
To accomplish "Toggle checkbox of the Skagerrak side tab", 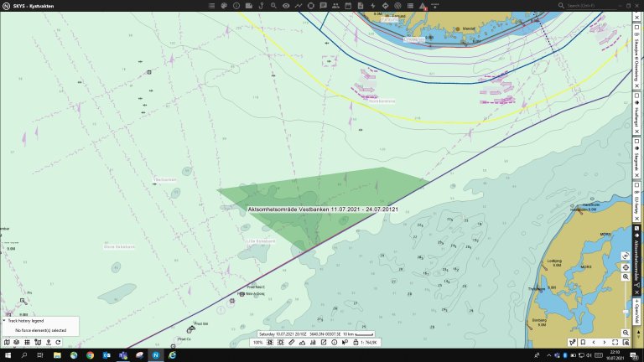I will (x=637, y=142).
